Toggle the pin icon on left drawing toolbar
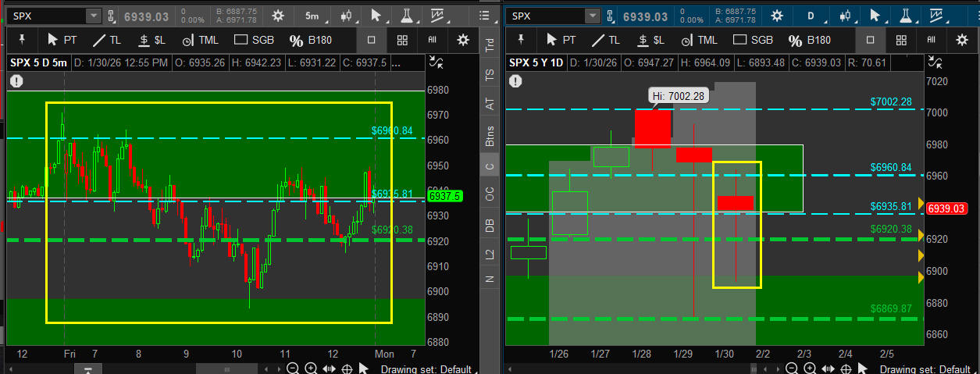The height and width of the screenshot is (374, 980). (x=22, y=40)
